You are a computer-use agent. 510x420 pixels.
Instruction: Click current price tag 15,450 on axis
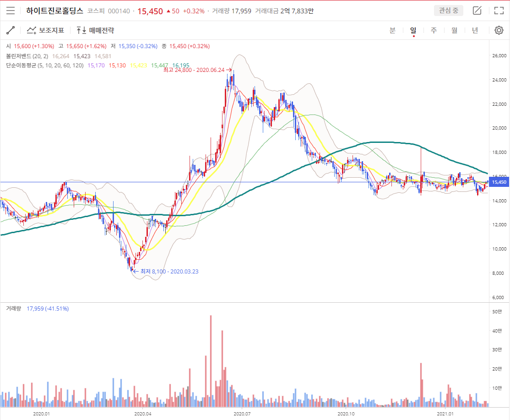[499, 182]
